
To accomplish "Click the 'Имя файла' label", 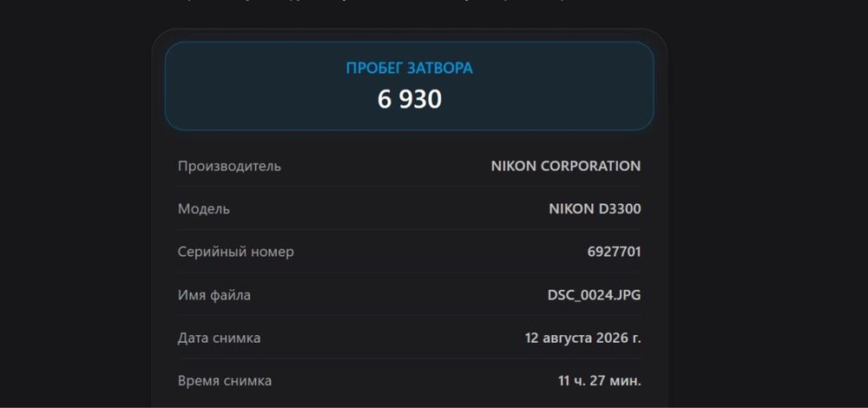I will (x=214, y=295).
